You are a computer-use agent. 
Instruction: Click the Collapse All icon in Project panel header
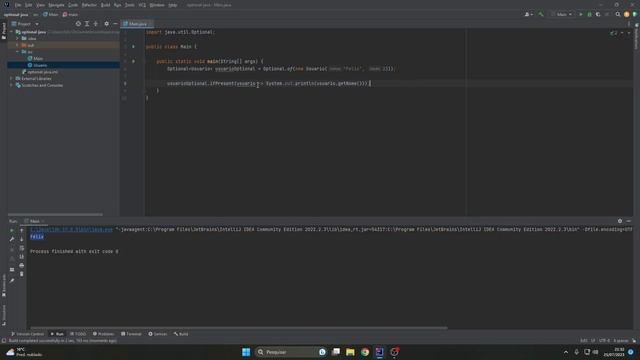pyautogui.click(x=96, y=24)
